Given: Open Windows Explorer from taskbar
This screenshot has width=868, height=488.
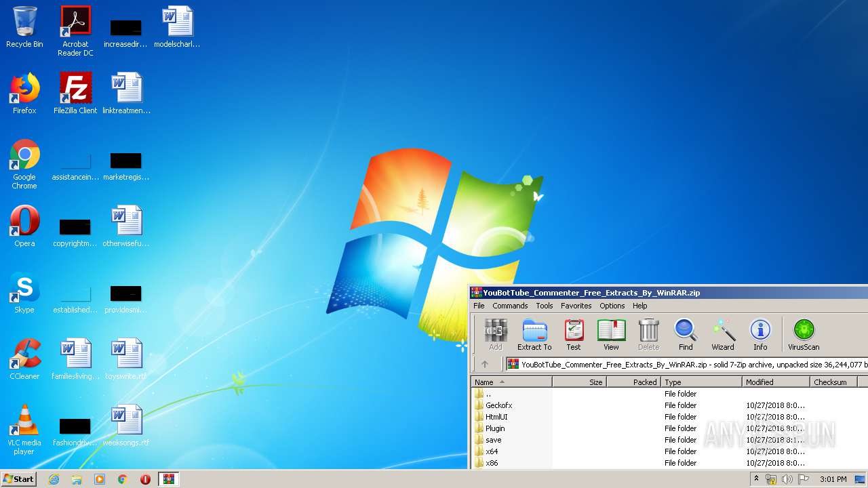Looking at the screenshot, I should 77,479.
